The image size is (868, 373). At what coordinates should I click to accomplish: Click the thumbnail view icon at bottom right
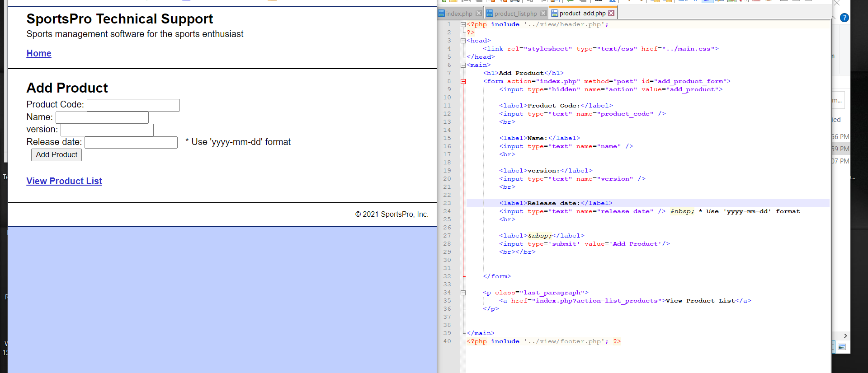pyautogui.click(x=842, y=347)
